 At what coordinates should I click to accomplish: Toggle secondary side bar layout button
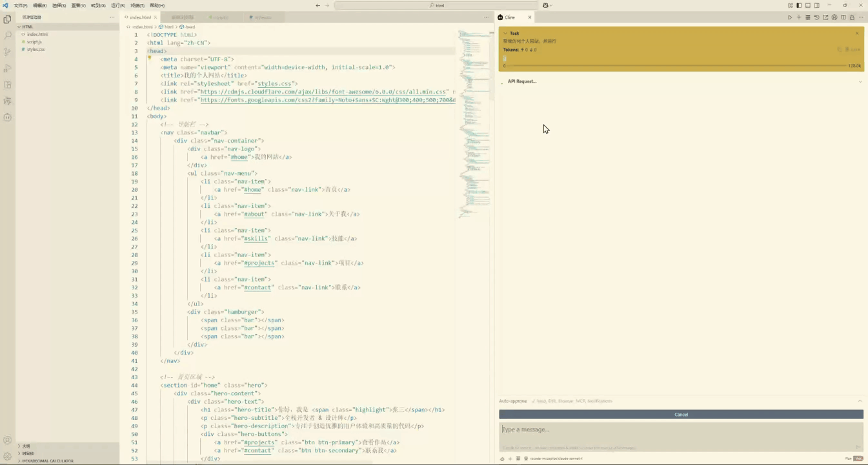click(816, 5)
